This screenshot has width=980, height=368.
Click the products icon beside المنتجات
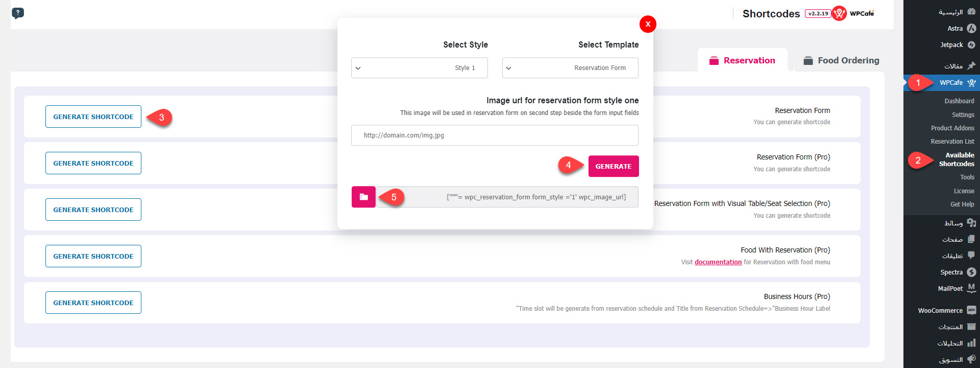971,327
